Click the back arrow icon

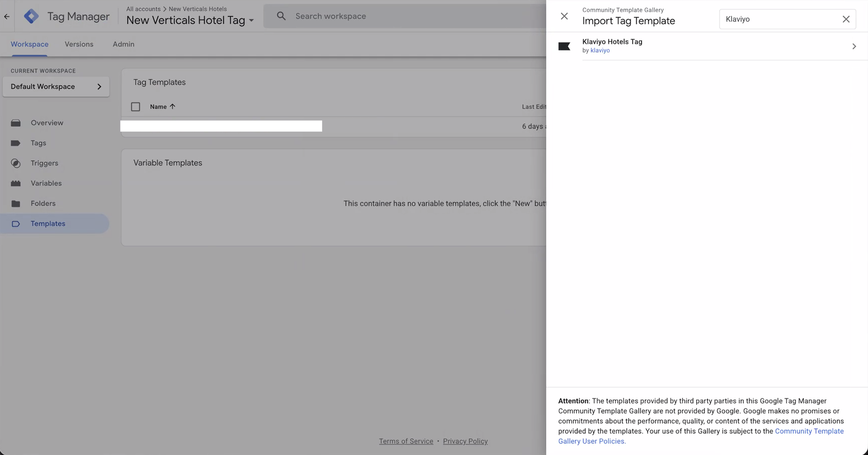[x=7, y=16]
